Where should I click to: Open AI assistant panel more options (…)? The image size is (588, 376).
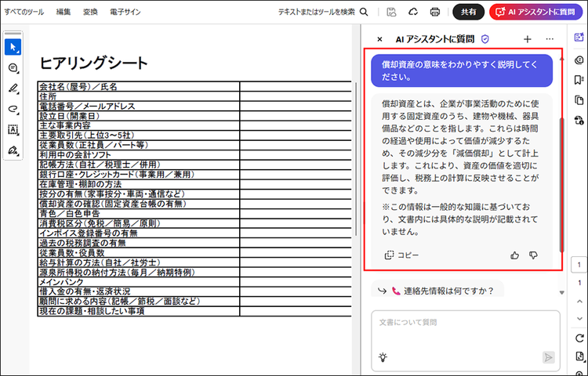(550, 38)
